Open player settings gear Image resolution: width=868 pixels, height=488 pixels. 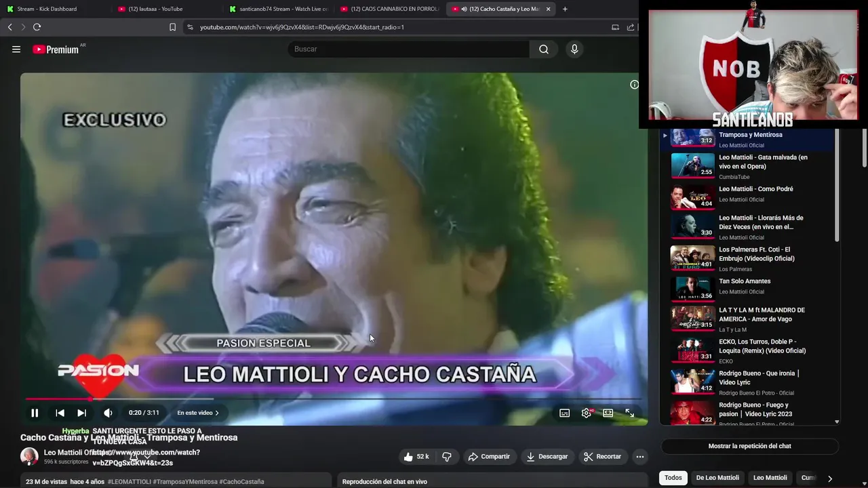[587, 413]
